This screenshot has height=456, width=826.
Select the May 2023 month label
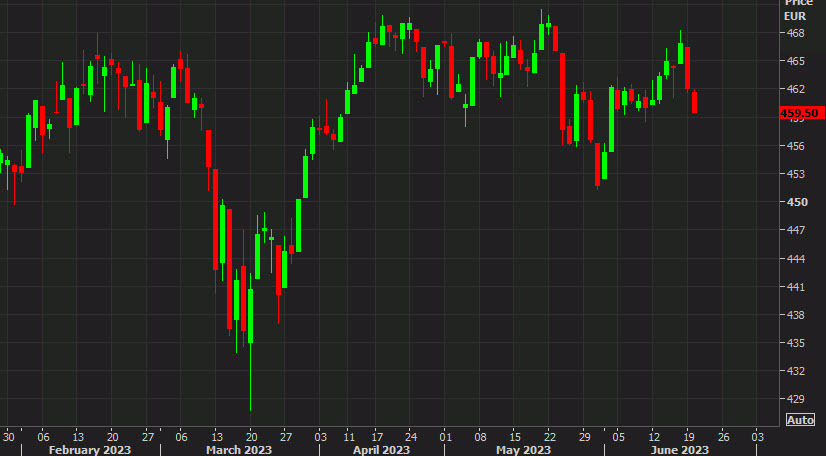(523, 450)
